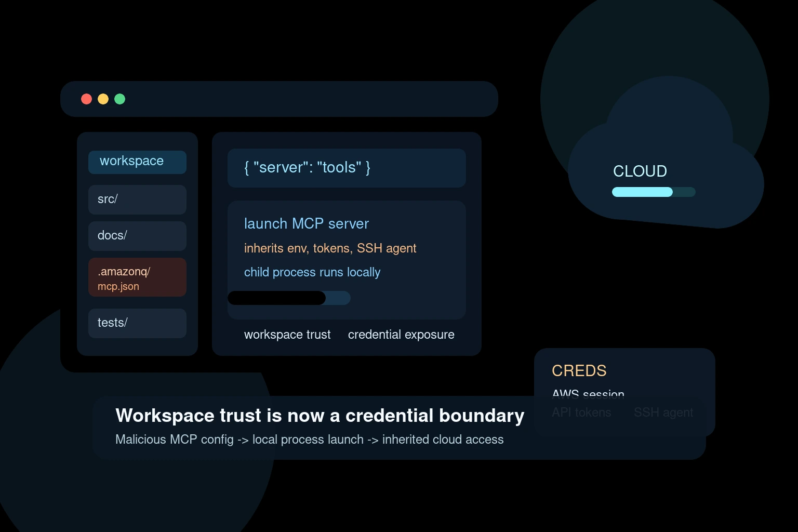Click the Malicious MCP config subtitle line

310,440
